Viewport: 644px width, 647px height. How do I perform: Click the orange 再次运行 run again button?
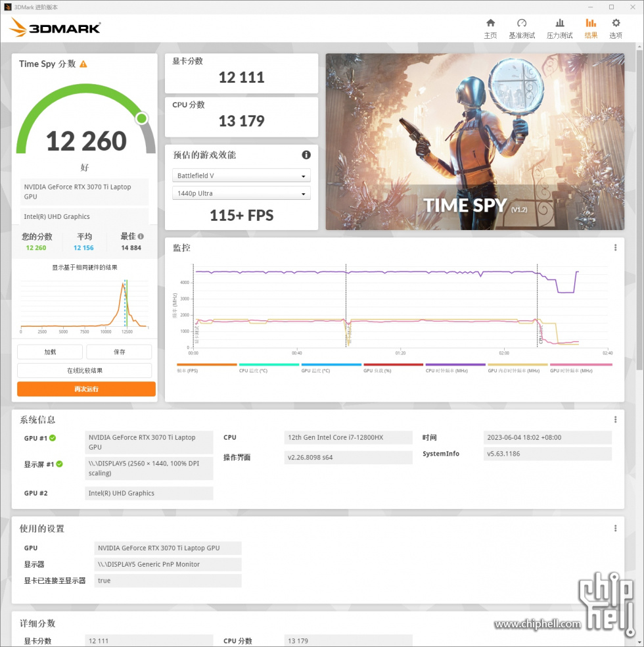point(86,389)
